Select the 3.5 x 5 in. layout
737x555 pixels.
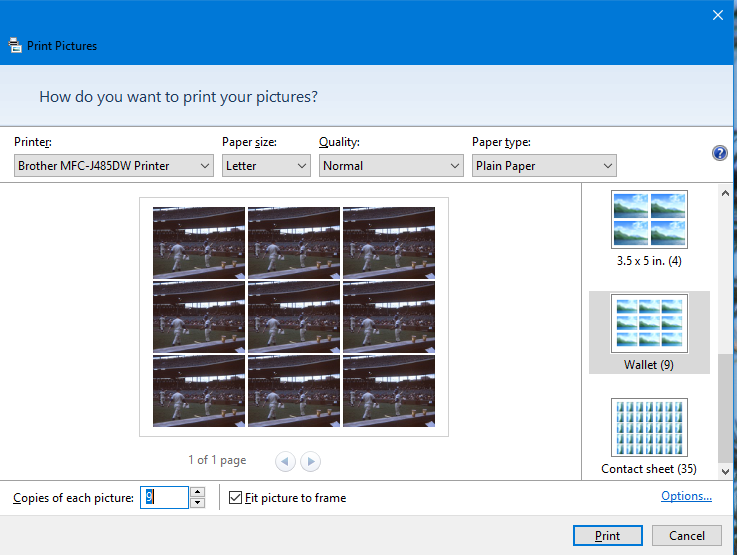pos(649,229)
